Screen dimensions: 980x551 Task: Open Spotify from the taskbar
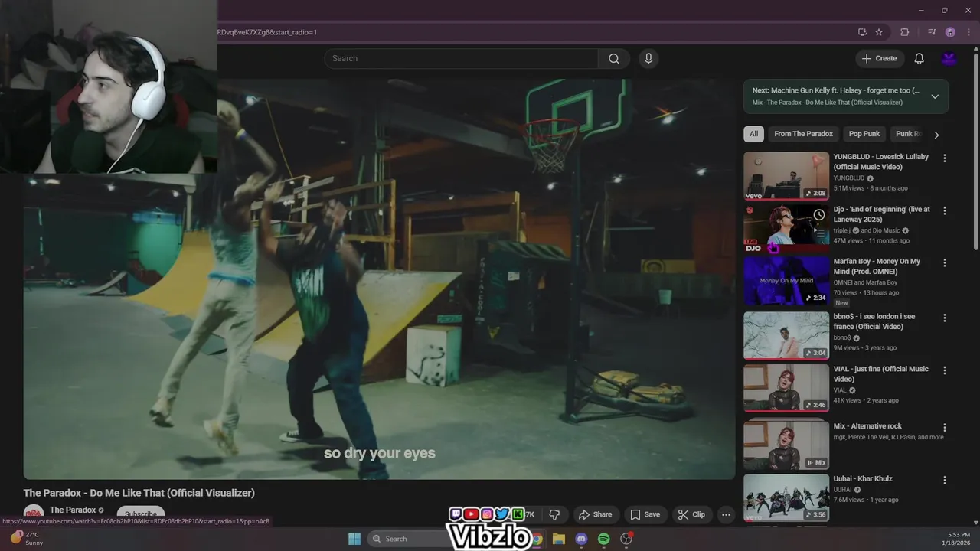(603, 539)
